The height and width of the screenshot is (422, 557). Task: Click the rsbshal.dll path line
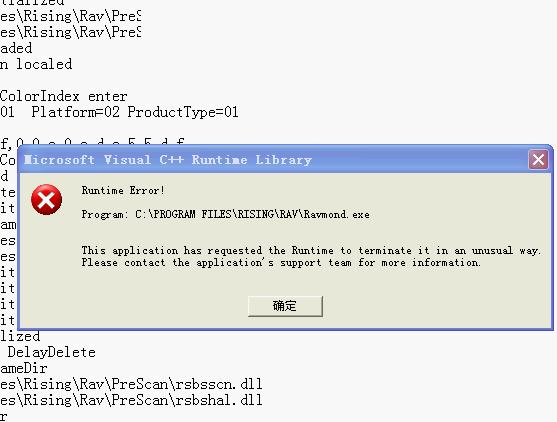tap(131, 400)
